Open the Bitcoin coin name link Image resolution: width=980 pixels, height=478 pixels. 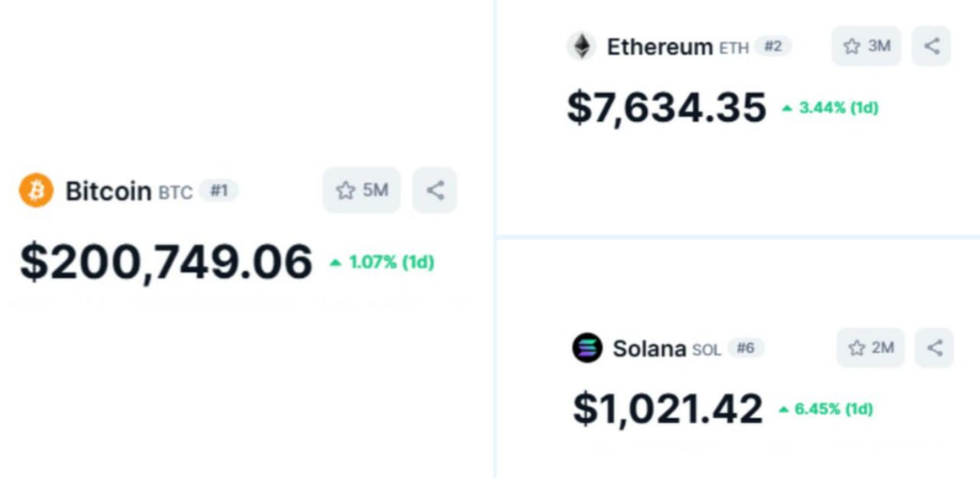[x=108, y=191]
